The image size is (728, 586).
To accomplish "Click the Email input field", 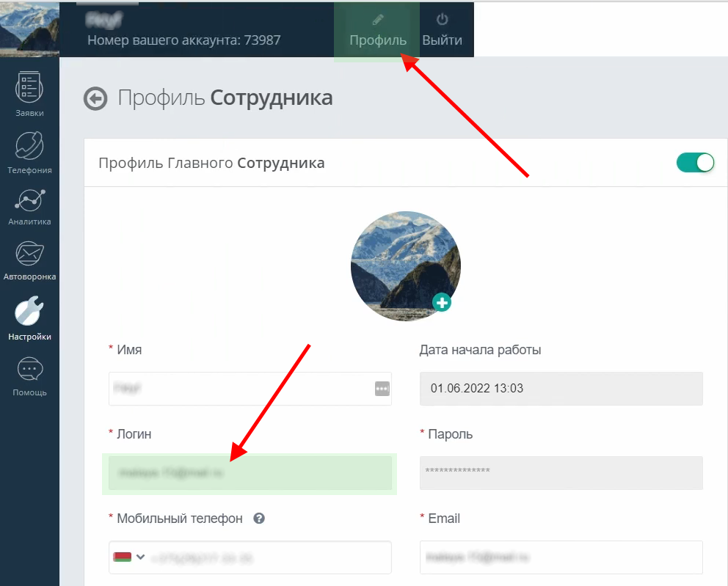I will pos(561,557).
